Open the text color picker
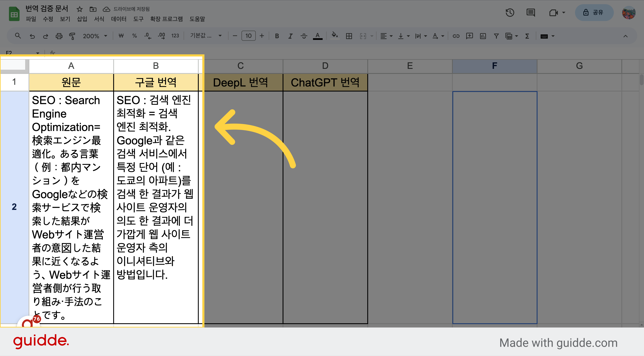This screenshot has width=644, height=356. (318, 36)
